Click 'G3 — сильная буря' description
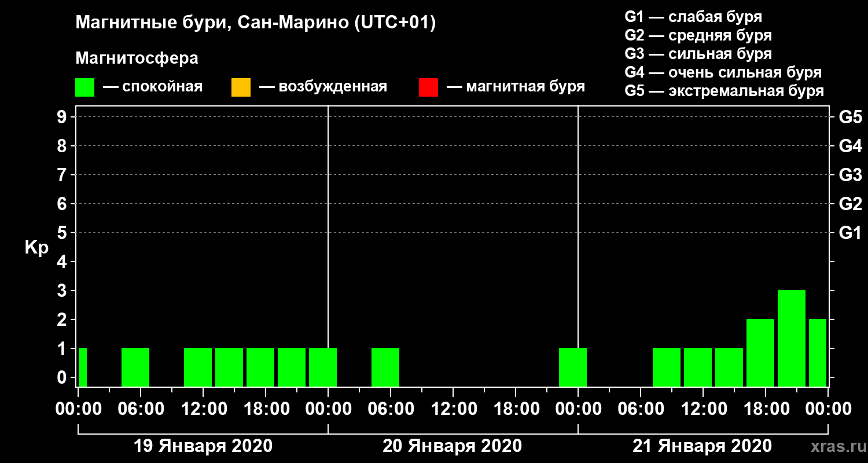Image resolution: width=868 pixels, height=463 pixels. (698, 54)
